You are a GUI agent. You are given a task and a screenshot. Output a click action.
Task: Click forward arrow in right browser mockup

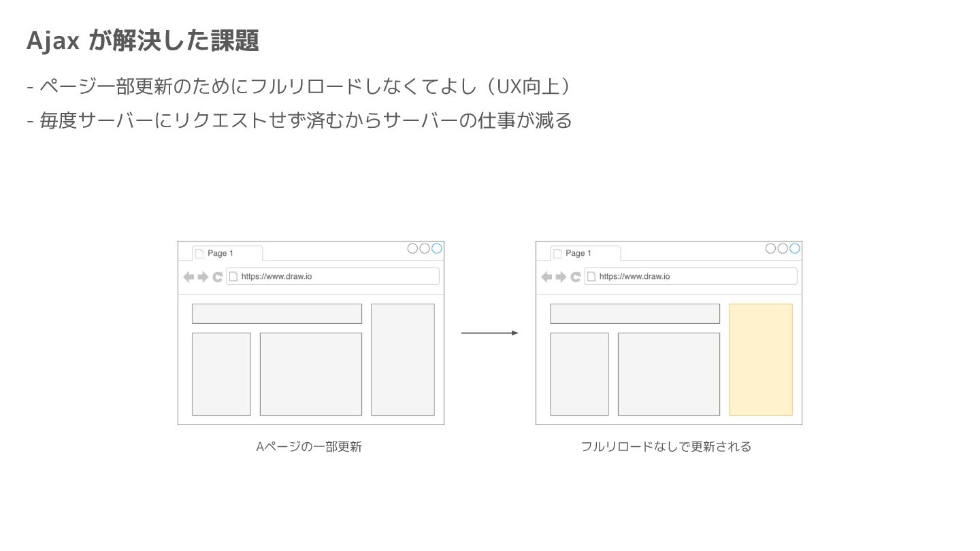pos(561,277)
